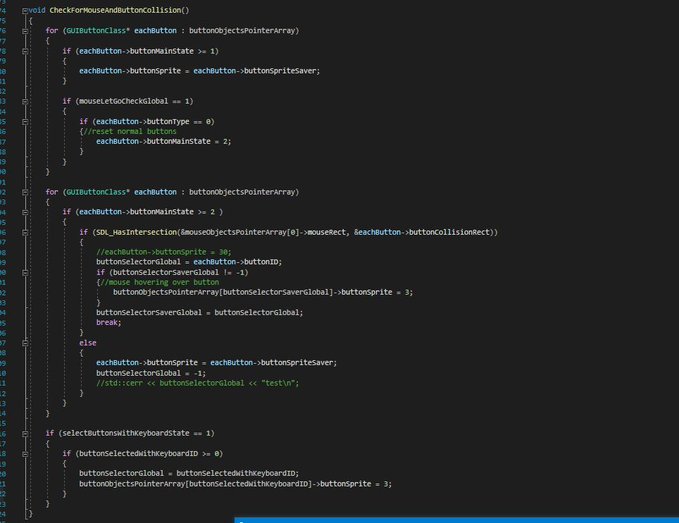Click the comment '//eachButton->buttonSprite = 30;'
679x523 pixels.
pyautogui.click(x=164, y=252)
